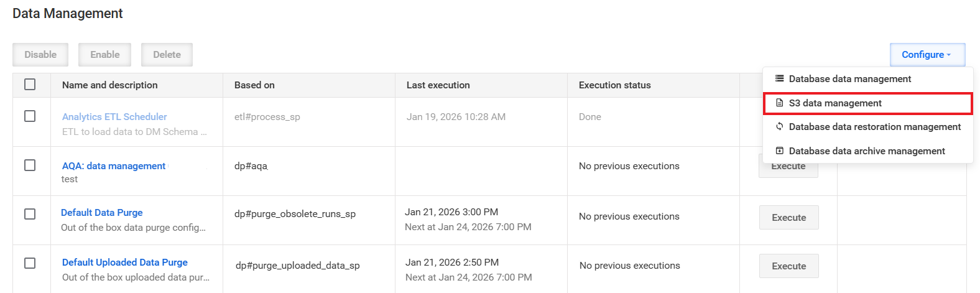Screen dimensions: 980x293
Task: Tick the AQA: data management row checkbox
Action: click(x=30, y=165)
